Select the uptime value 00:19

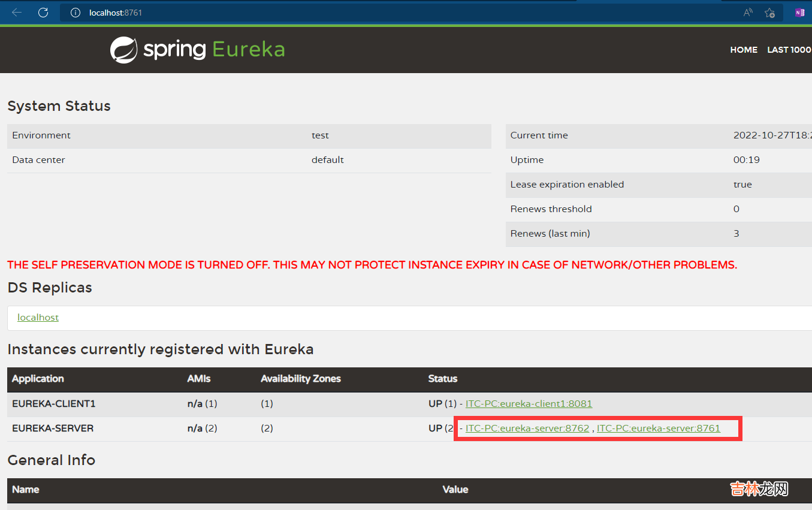click(746, 160)
